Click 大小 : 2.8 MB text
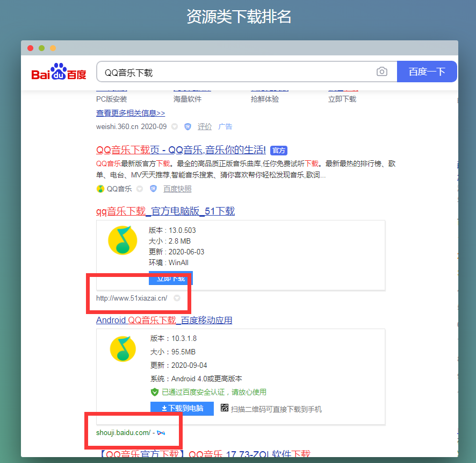This screenshot has height=463, width=476. point(170,241)
